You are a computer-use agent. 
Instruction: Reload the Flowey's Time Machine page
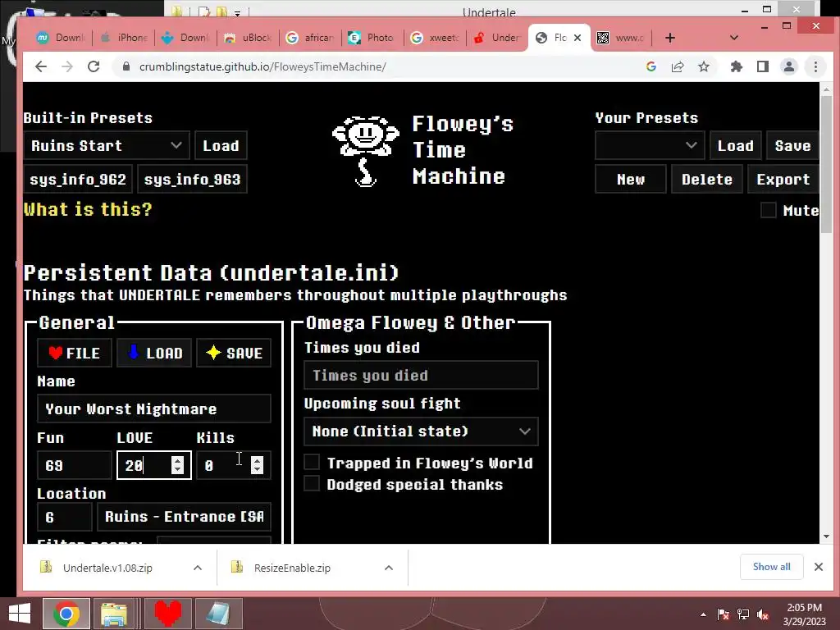[94, 66]
